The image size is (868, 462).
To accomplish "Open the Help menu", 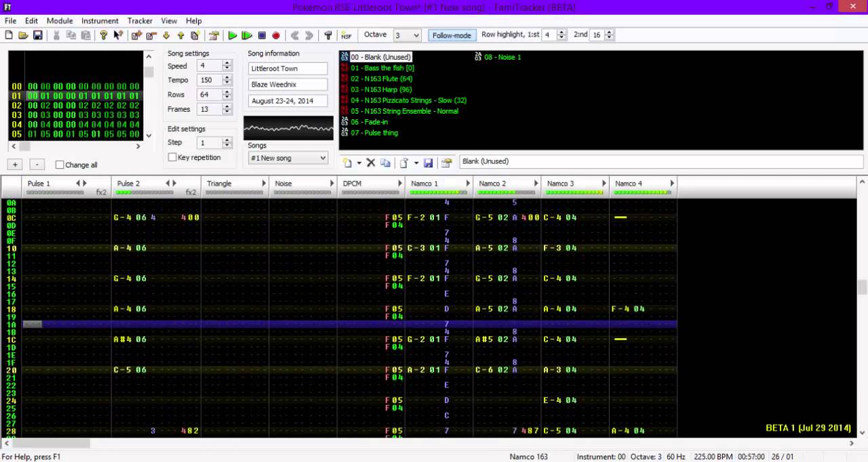I will [194, 21].
